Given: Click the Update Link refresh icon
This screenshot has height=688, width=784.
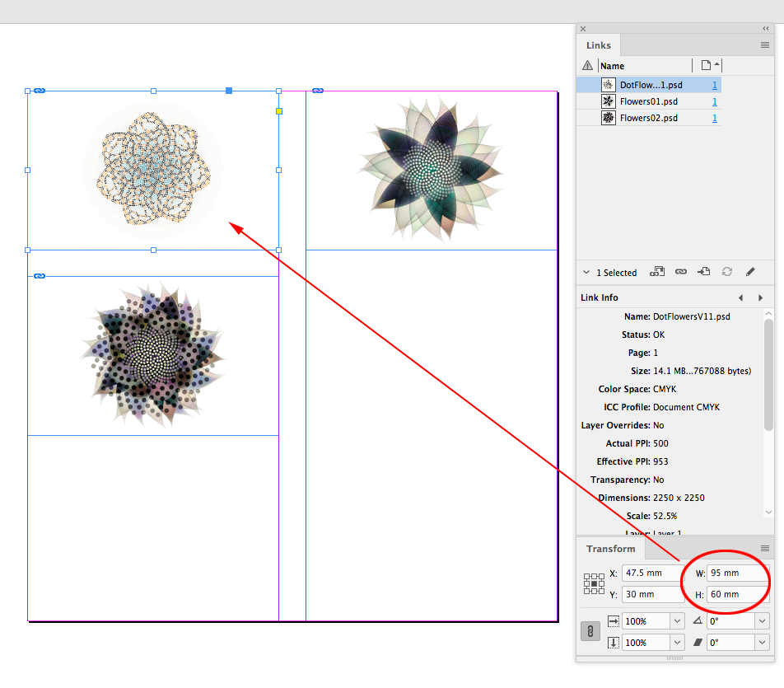Looking at the screenshot, I should pyautogui.click(x=727, y=271).
